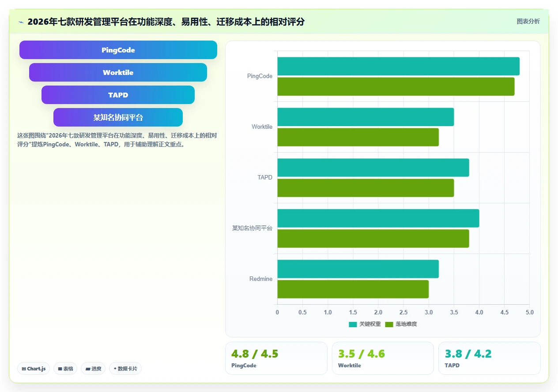Click the Chart.js tag chip
This screenshot has width=558, height=392.
pyautogui.click(x=34, y=369)
